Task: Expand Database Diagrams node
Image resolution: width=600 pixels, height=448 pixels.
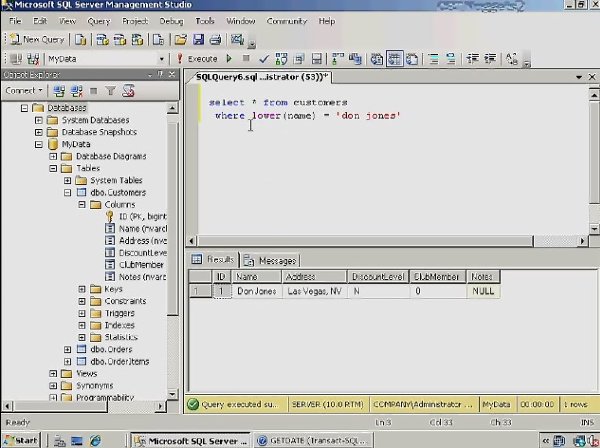Action: pos(53,156)
